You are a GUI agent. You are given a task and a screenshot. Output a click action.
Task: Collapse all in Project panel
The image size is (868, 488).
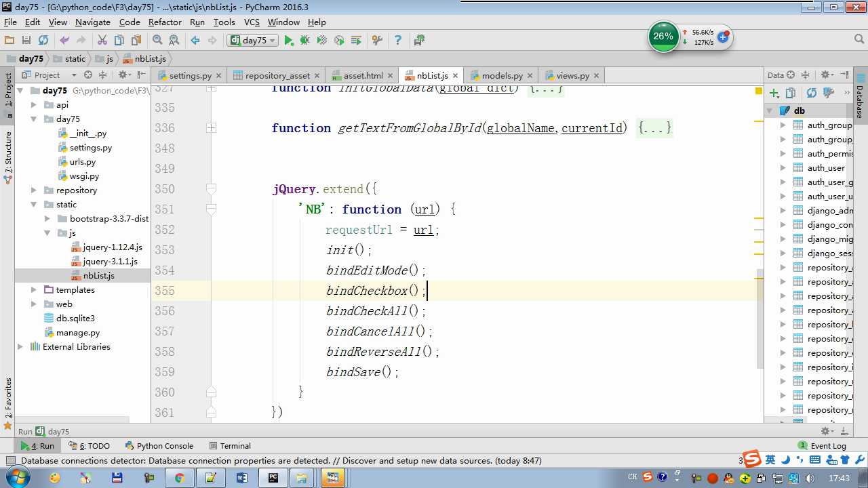103,75
